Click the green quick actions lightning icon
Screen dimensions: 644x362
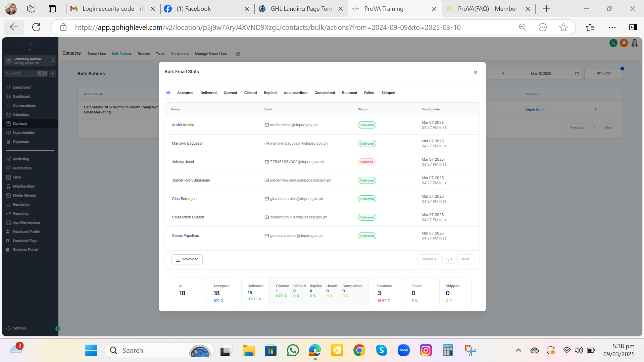tap(53, 73)
